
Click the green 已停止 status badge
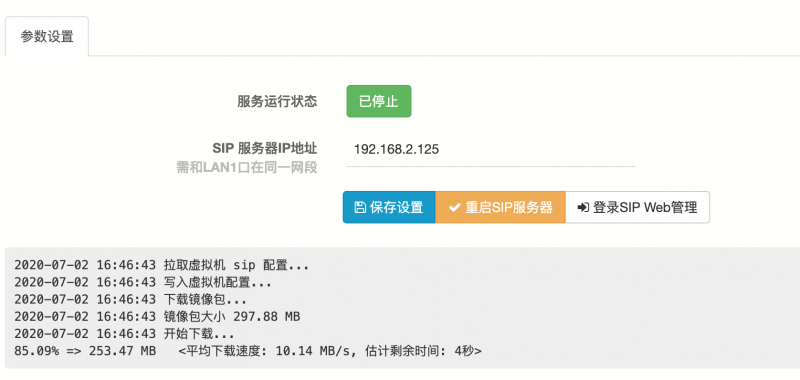pos(379,101)
